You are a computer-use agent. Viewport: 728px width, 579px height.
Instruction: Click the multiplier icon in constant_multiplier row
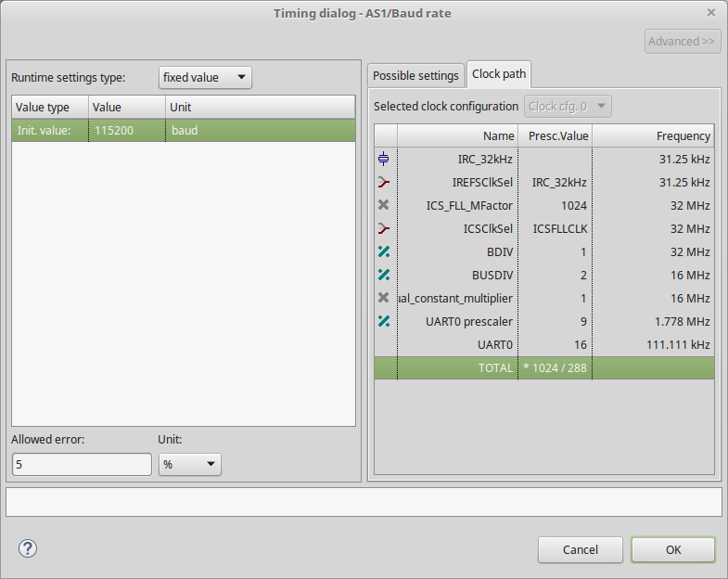tap(384, 298)
